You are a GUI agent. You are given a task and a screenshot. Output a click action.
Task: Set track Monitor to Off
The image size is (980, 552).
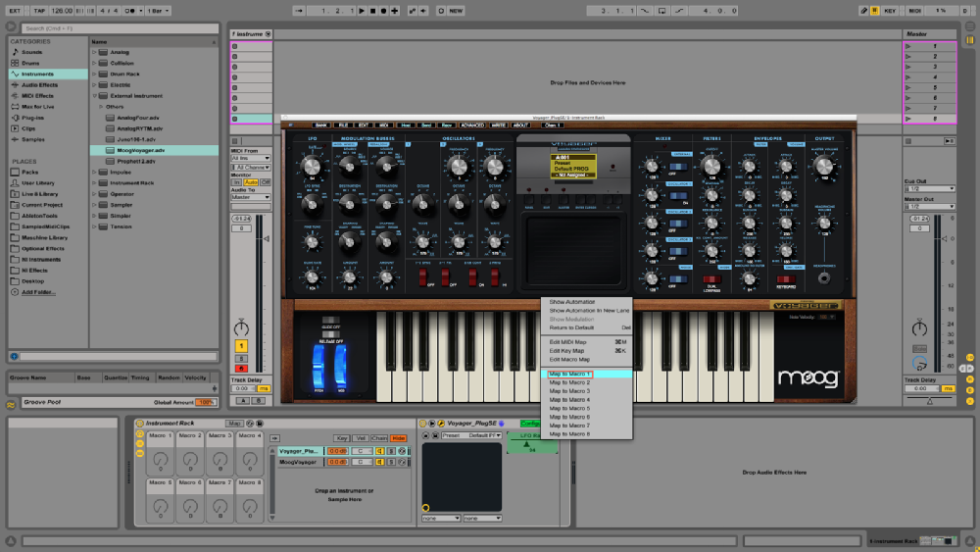[266, 182]
